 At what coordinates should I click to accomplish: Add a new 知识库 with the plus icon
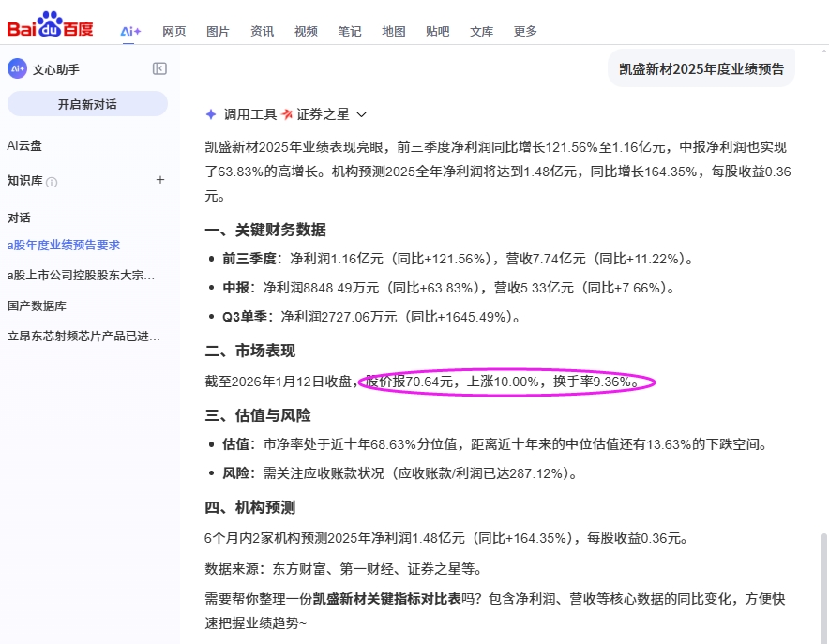tap(160, 180)
